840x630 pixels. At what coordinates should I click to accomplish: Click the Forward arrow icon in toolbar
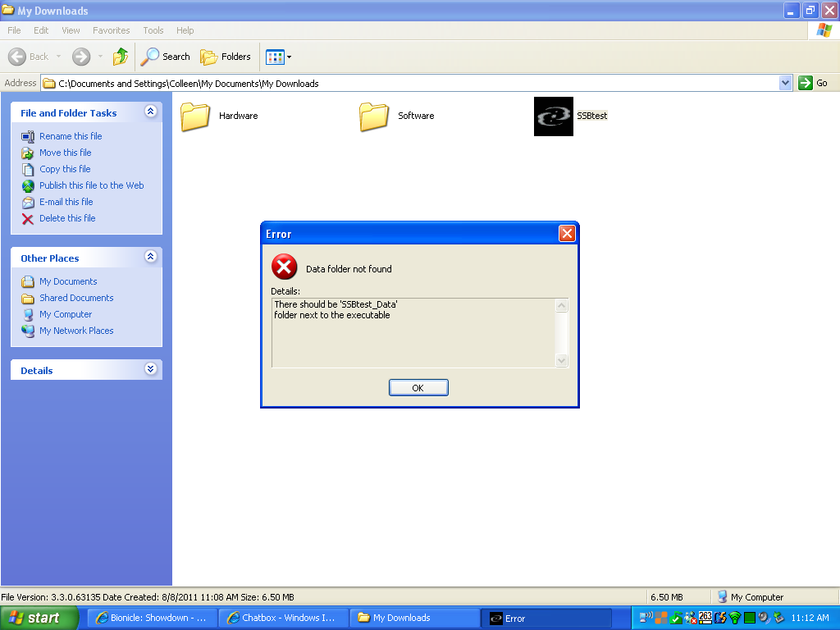[81, 57]
